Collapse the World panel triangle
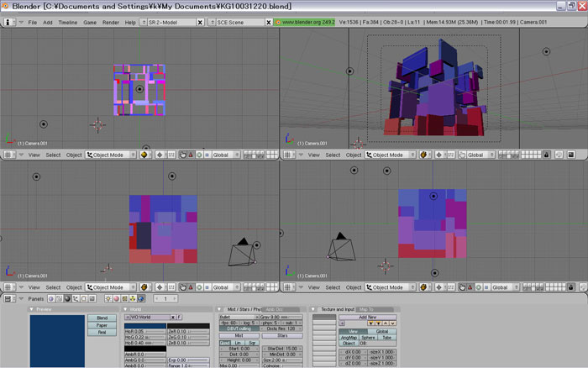 [x=125, y=309]
